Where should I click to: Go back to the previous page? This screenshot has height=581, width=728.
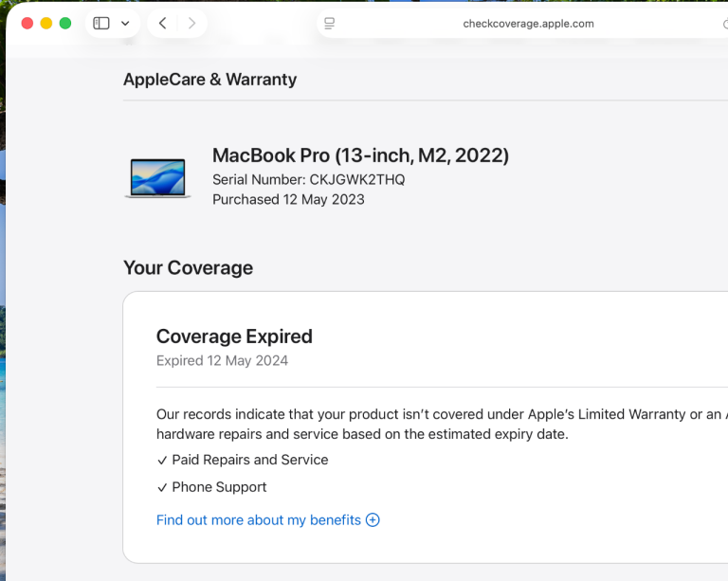tap(162, 23)
